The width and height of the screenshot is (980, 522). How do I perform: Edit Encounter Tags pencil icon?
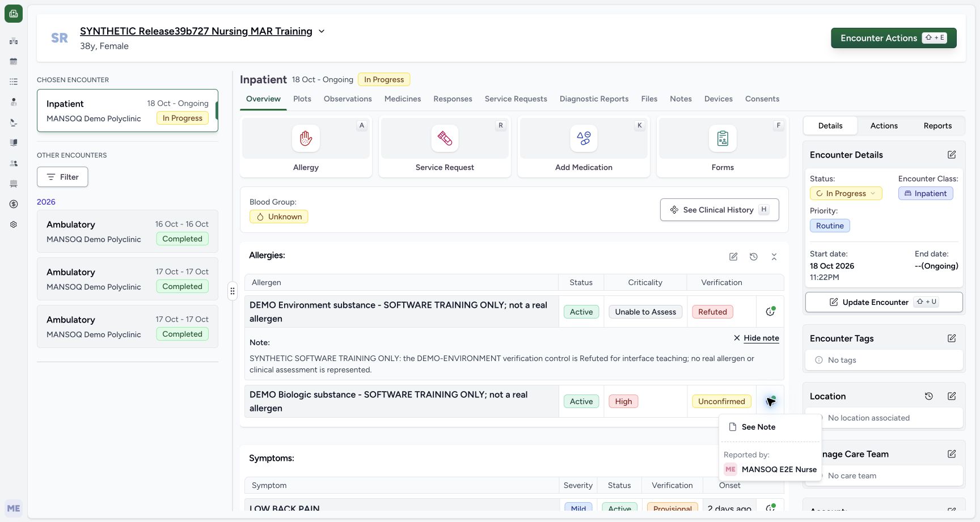[x=952, y=338]
